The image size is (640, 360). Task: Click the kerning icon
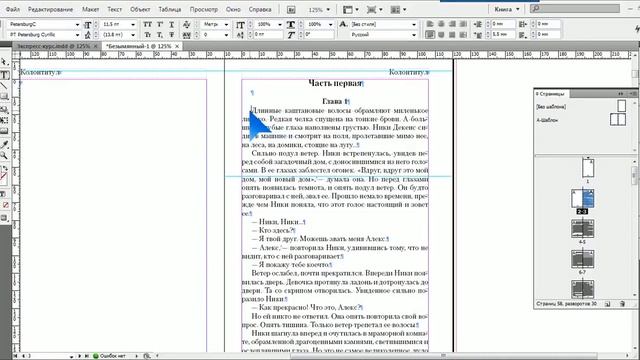[187, 24]
